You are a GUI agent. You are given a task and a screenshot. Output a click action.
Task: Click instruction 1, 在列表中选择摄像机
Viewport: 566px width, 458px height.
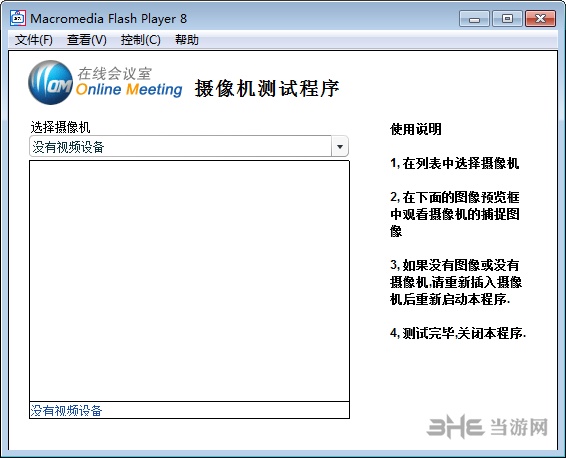[x=455, y=163]
